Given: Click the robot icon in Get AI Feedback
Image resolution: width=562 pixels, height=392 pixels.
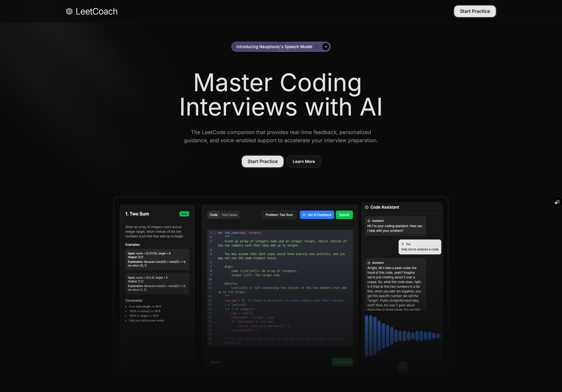Looking at the screenshot, I should coord(304,215).
